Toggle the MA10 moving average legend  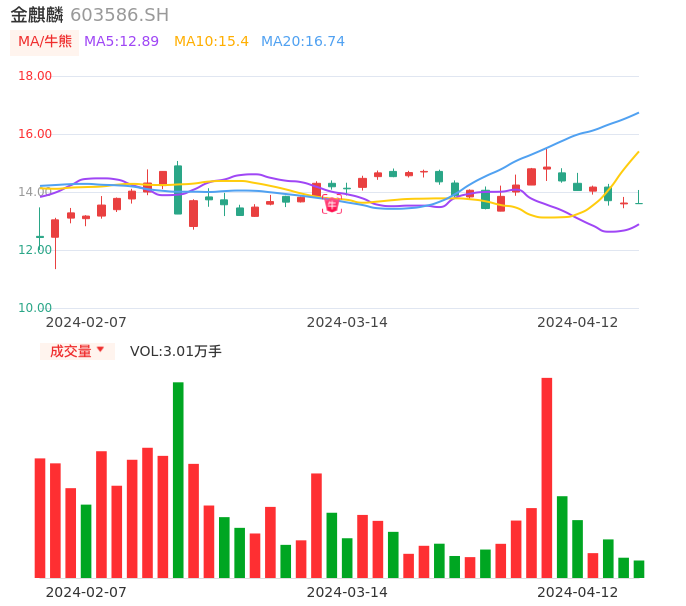[x=211, y=42]
